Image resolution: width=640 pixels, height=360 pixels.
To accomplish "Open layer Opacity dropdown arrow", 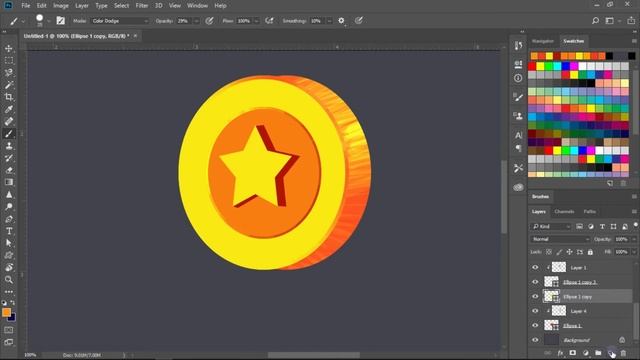I will [x=634, y=239].
